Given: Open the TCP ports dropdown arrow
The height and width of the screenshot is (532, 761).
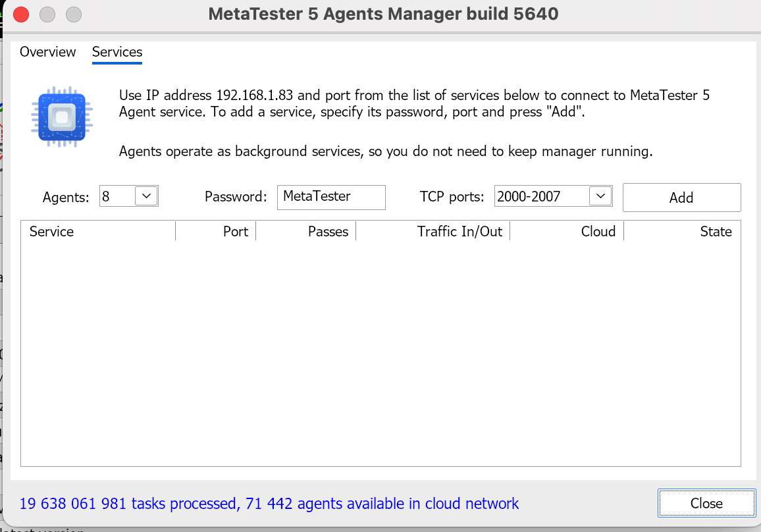Looking at the screenshot, I should [x=600, y=196].
